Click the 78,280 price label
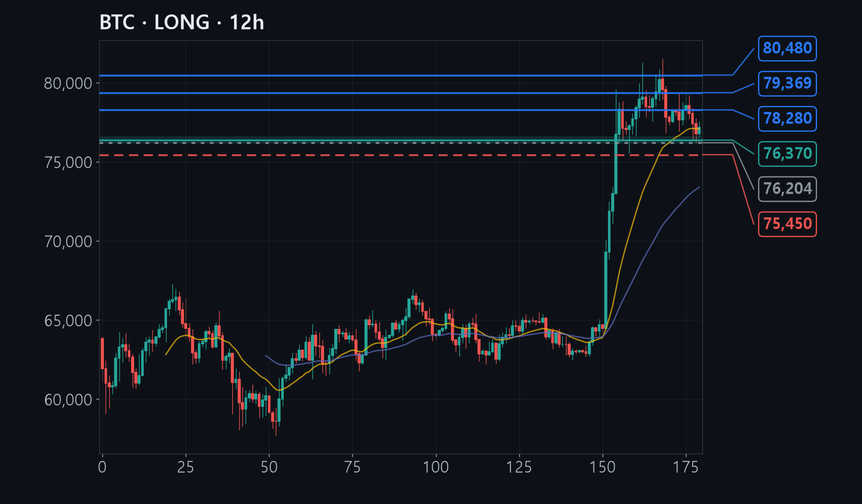This screenshot has height=504, width=862. click(x=787, y=118)
